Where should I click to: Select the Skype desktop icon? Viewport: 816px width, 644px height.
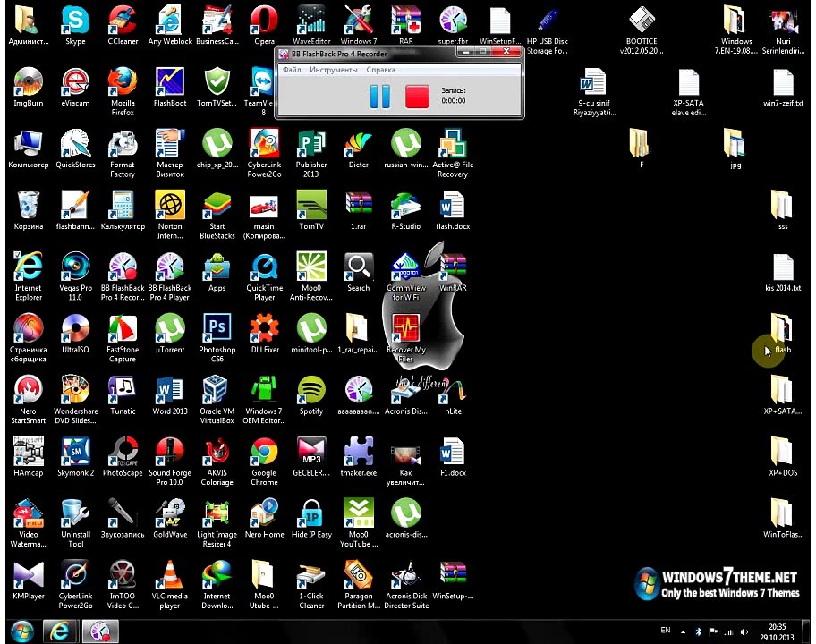point(75,25)
